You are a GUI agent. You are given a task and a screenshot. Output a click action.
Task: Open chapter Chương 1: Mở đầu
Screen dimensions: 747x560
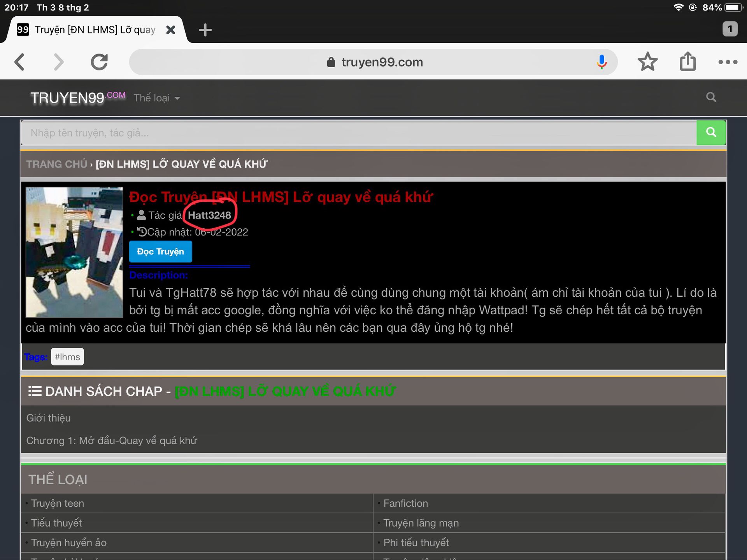(x=112, y=441)
